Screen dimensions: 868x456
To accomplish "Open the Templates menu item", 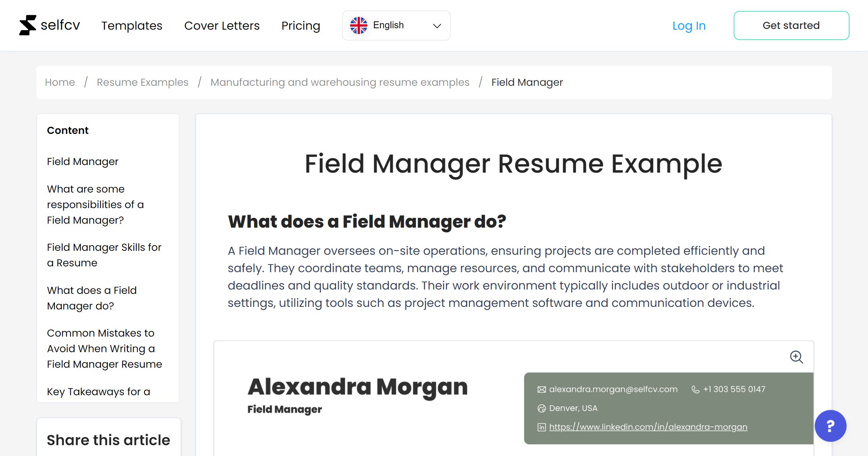I will [x=132, y=26].
